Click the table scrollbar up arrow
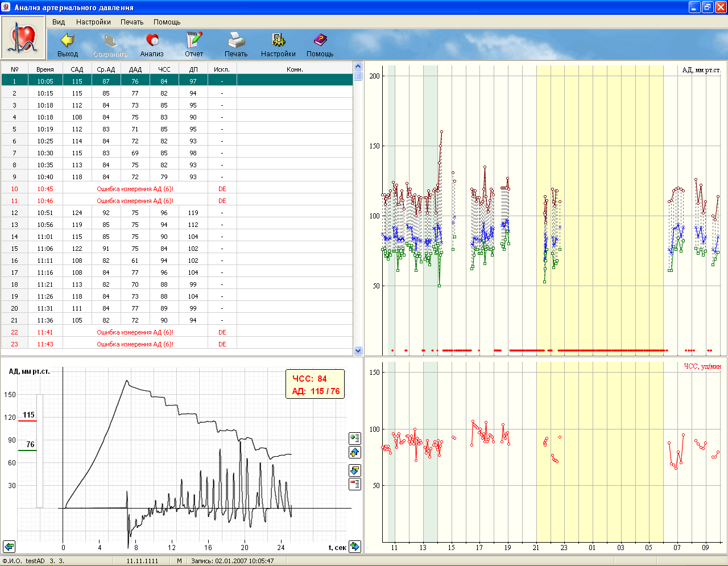 [x=358, y=67]
